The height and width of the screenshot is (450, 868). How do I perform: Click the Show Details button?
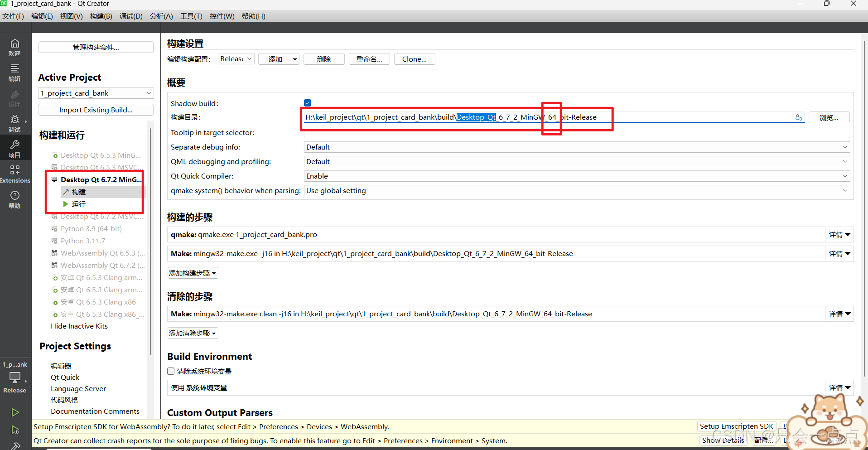coord(723,440)
